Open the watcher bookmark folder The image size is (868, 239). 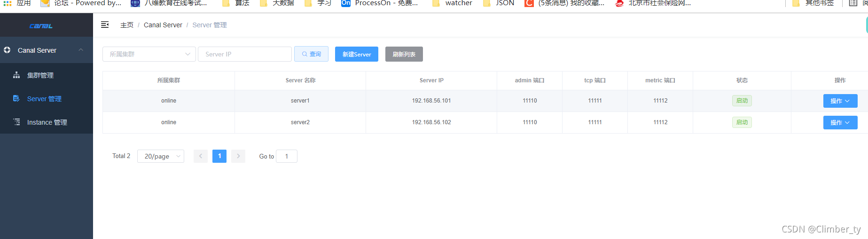(x=452, y=3)
